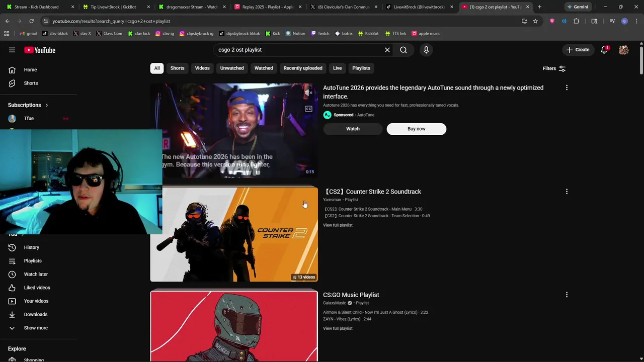Open the Gemini button in Chrome
Viewport: 644px width, 362px height.
pyautogui.click(x=578, y=7)
